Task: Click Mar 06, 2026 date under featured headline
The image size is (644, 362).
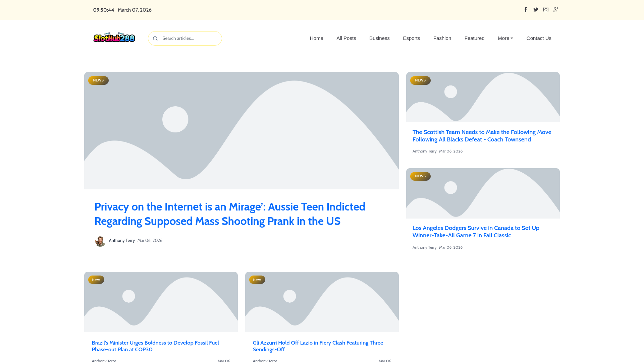Action: pyautogui.click(x=150, y=241)
